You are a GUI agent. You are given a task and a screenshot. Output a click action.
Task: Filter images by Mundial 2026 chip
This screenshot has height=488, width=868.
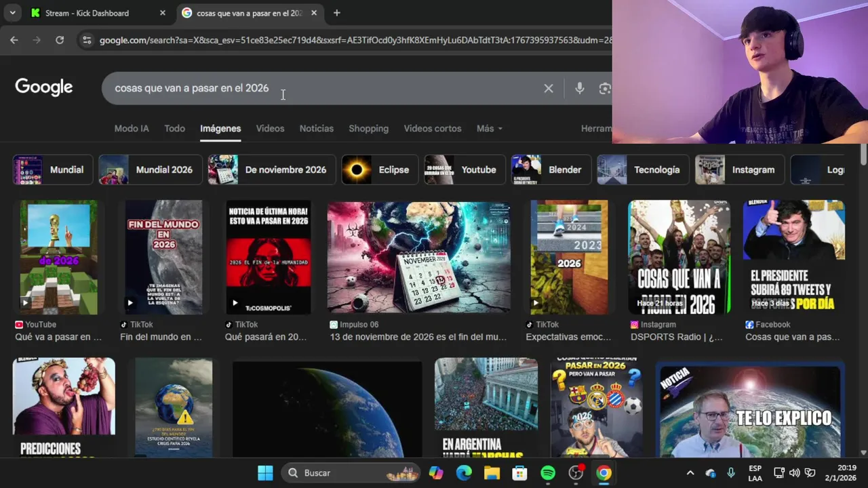tap(149, 169)
